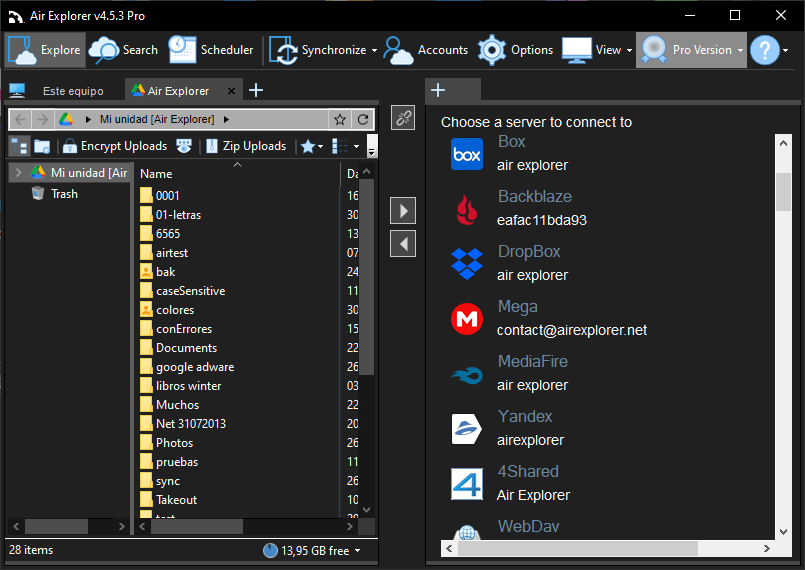
Task: Click the Mi unidad [Air Explorer] path segment
Action: tap(157, 119)
